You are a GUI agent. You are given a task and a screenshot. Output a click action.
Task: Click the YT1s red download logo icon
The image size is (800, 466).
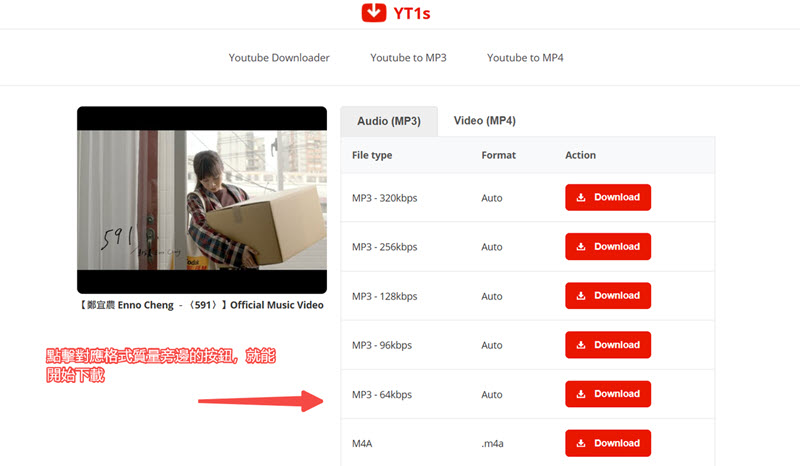click(x=373, y=12)
